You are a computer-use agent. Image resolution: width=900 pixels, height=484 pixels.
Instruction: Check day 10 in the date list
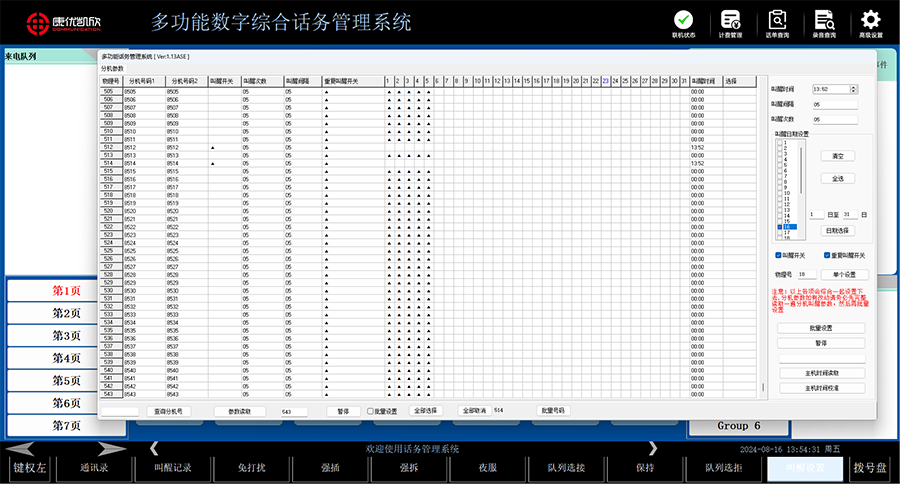tap(779, 193)
